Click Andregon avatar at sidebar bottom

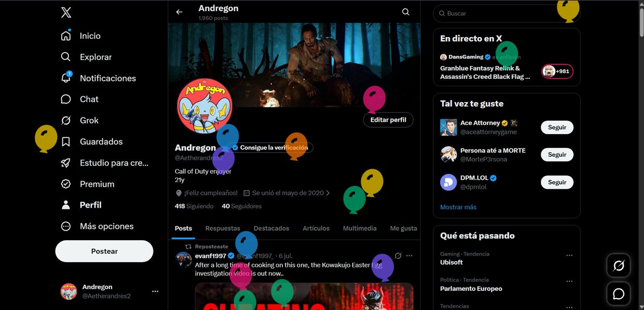pyautogui.click(x=69, y=291)
